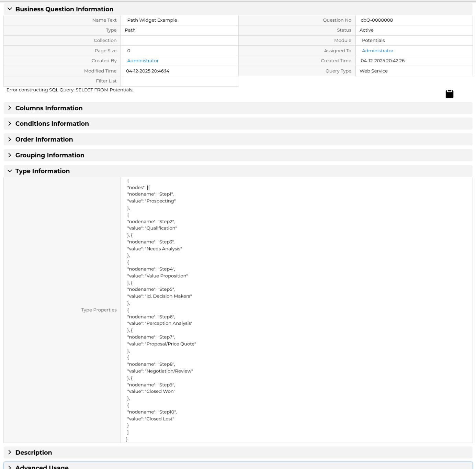This screenshot has height=469, width=476.
Task: Click the Assigned To label
Action: point(338,51)
